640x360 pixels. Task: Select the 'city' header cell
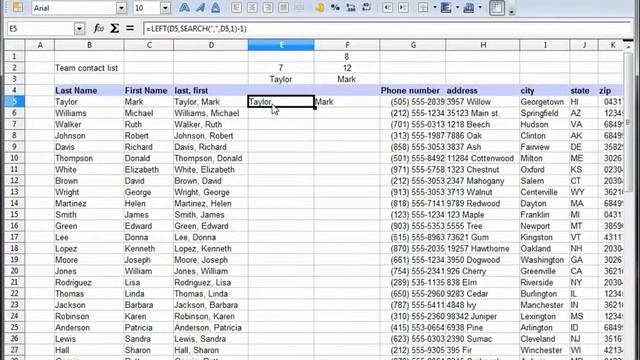(545, 91)
